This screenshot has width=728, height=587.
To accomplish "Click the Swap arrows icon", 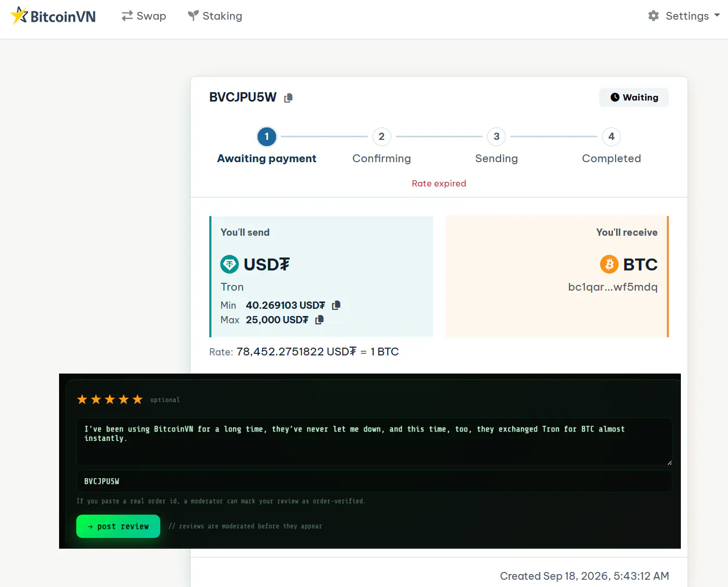I will click(127, 16).
